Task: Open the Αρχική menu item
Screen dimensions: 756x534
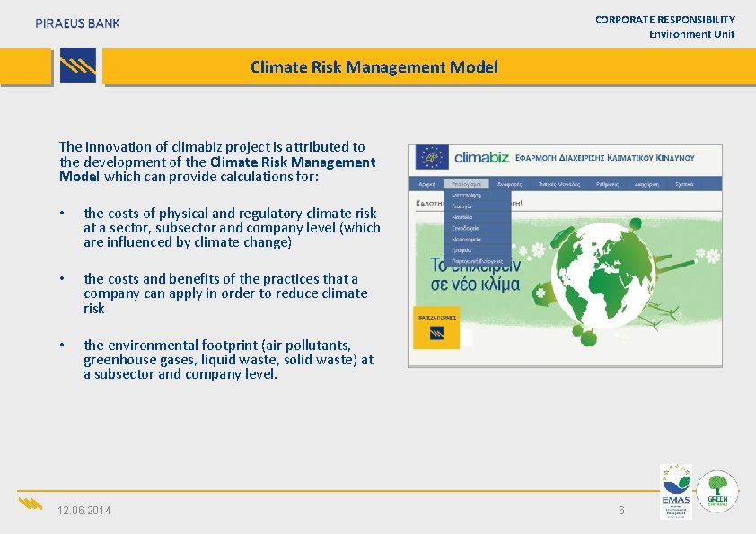Action: [426, 184]
